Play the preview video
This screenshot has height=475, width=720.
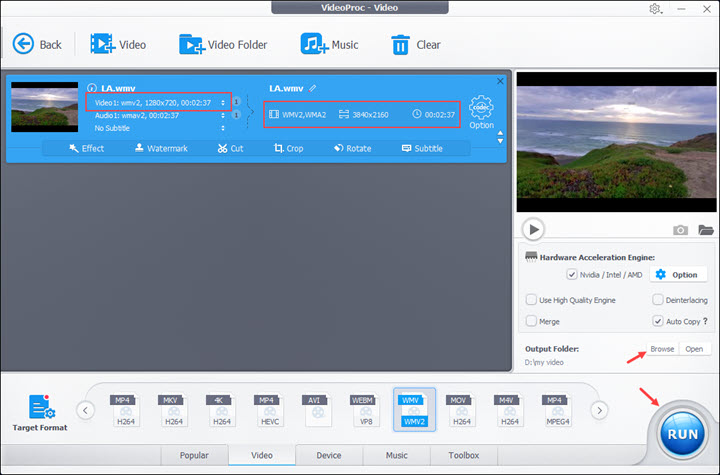click(x=533, y=229)
